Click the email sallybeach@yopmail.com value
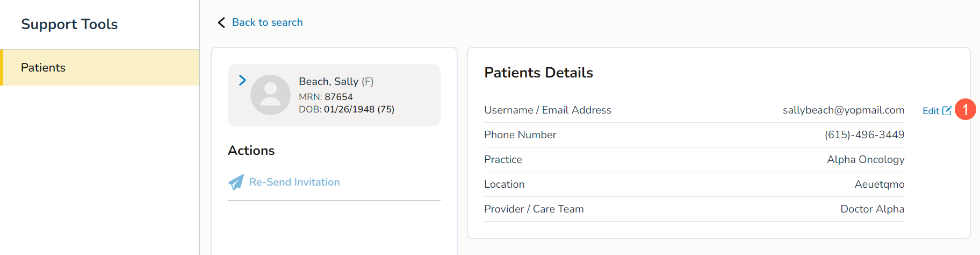The width and height of the screenshot is (980, 255). [x=844, y=110]
